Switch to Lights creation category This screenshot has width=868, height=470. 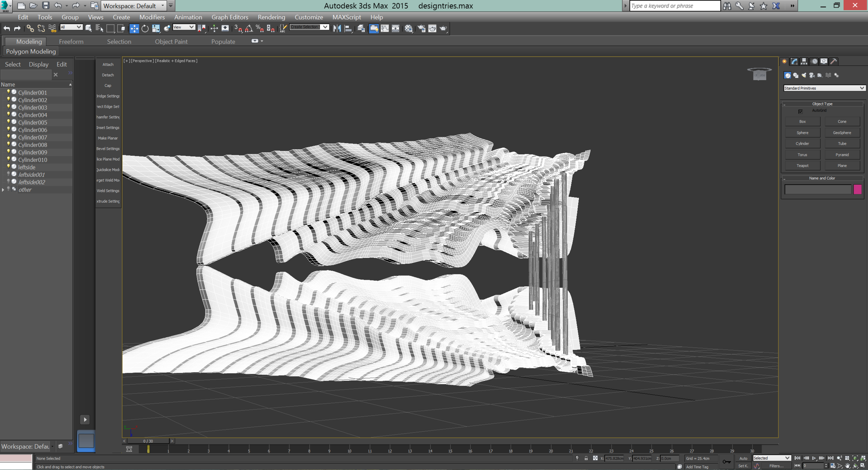[x=804, y=75]
